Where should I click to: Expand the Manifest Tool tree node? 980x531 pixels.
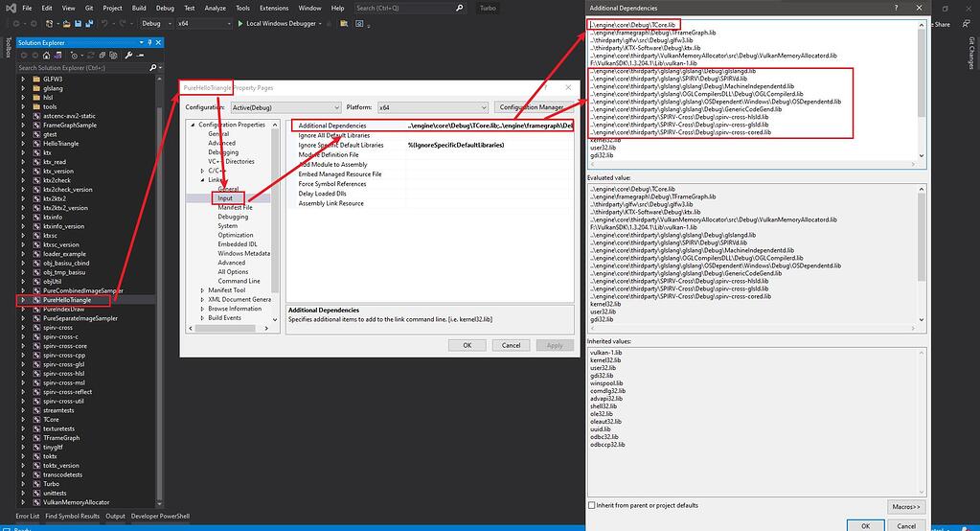(x=202, y=290)
